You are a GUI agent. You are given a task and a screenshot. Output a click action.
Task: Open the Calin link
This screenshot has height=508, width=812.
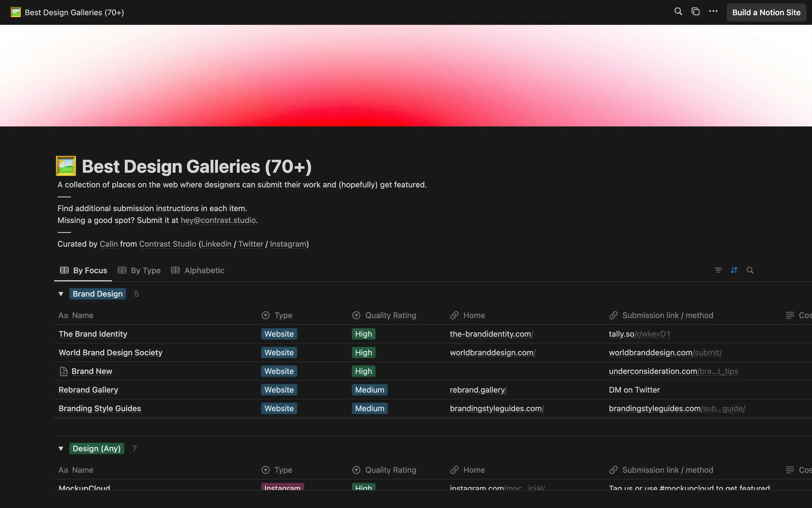click(109, 244)
